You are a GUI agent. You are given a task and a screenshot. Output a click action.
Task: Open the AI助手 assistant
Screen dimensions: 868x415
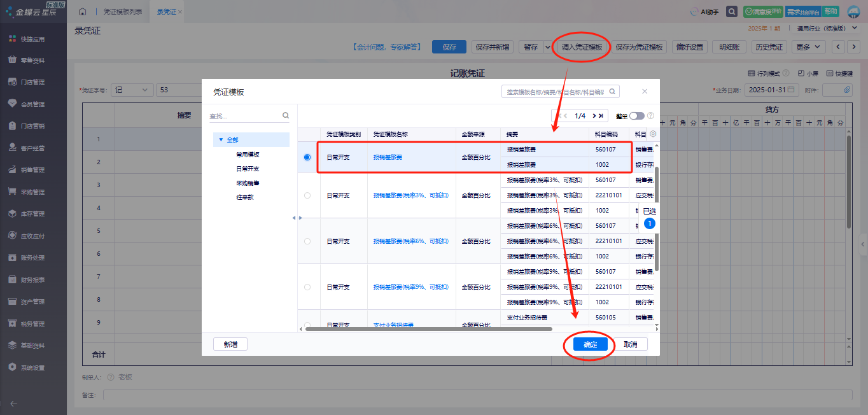point(704,12)
